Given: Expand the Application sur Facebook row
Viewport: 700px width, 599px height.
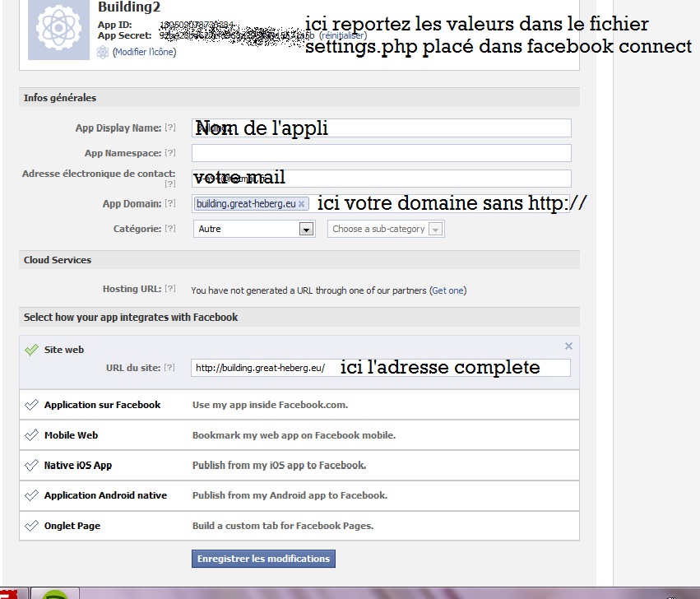Looking at the screenshot, I should click(299, 405).
